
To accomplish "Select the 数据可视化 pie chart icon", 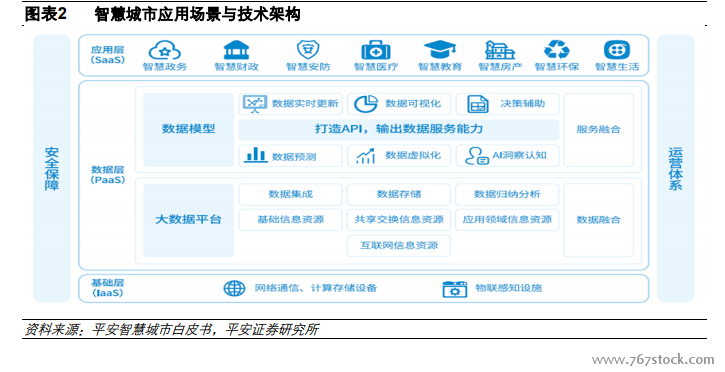I will (366, 104).
